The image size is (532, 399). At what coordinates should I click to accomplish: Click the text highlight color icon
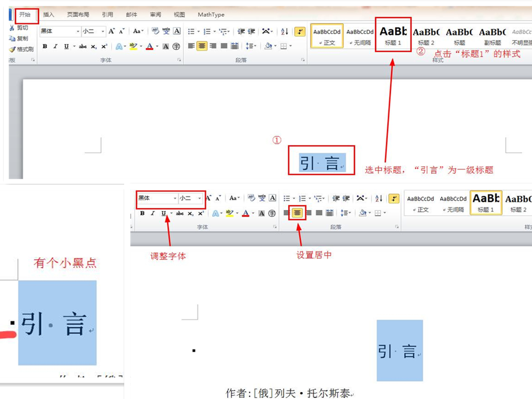pyautogui.click(x=134, y=46)
